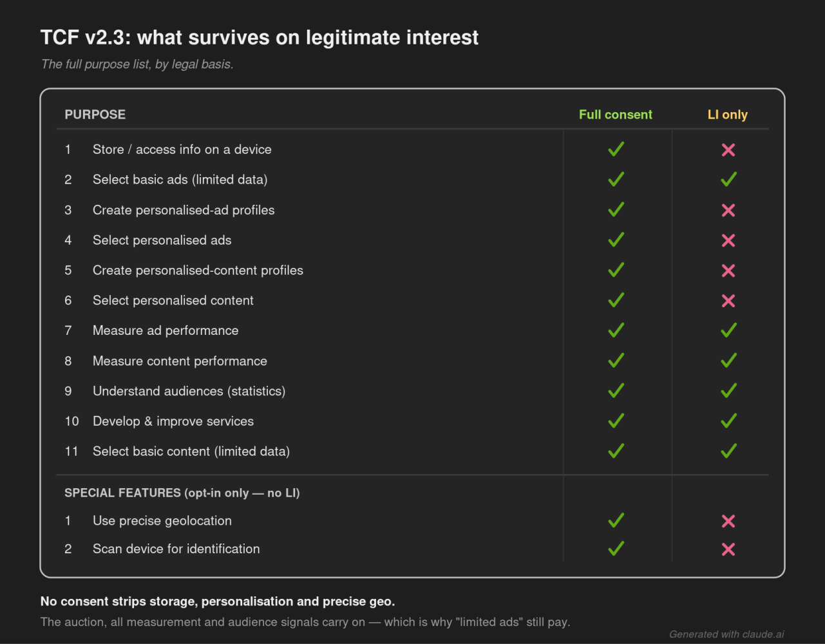Click the red cross for Scan device for identification
The width and height of the screenshot is (825, 644).
[728, 549]
